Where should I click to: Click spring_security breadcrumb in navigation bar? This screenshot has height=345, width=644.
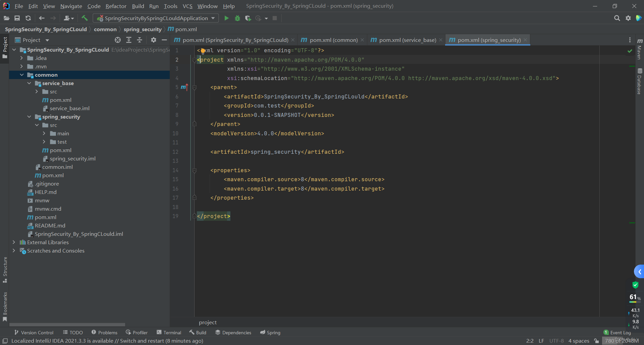point(143,29)
